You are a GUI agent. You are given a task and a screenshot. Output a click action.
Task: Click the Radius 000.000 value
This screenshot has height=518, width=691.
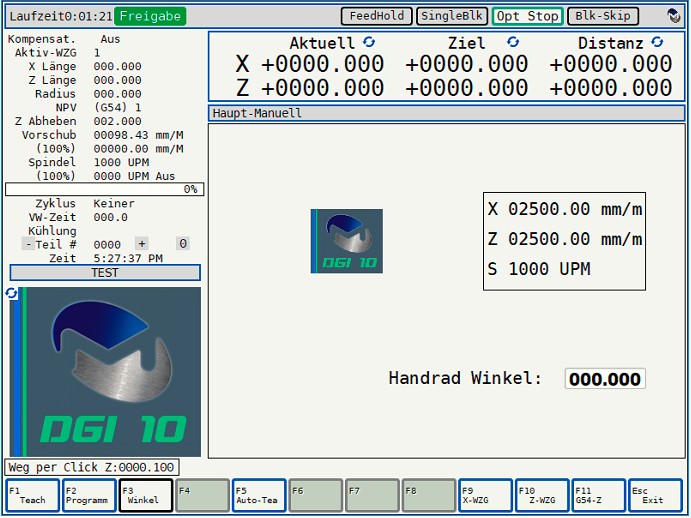click(x=117, y=94)
